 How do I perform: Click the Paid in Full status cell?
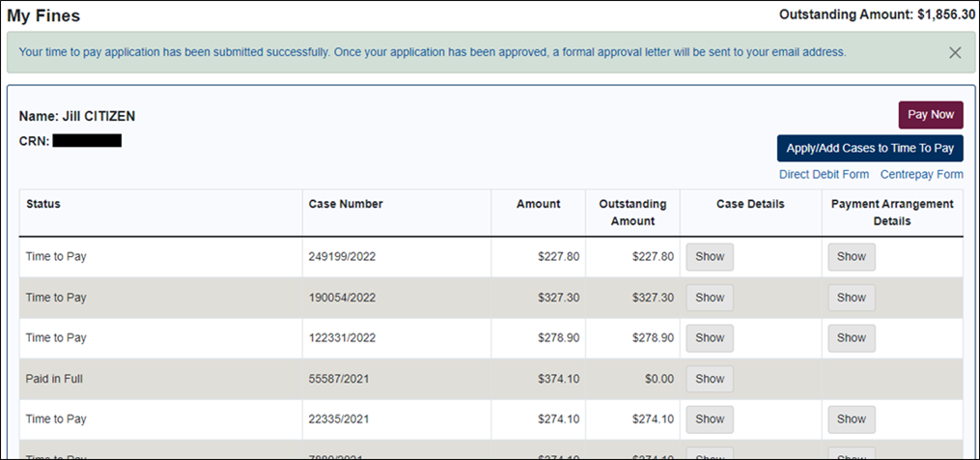tap(56, 379)
